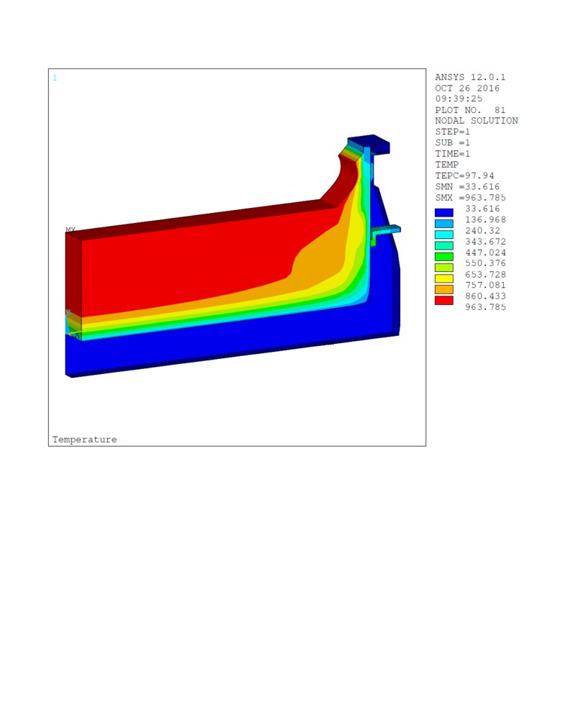
Task: Click the orange 757.081 legend swatch
Action: coord(443,289)
